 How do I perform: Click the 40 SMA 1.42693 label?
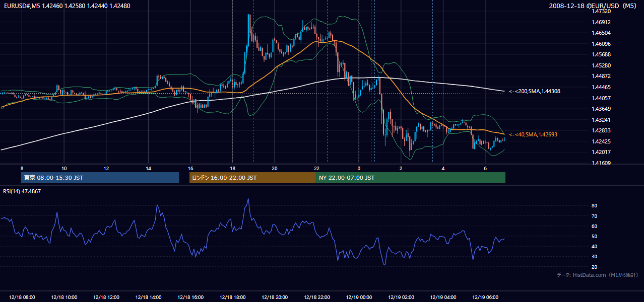click(533, 134)
